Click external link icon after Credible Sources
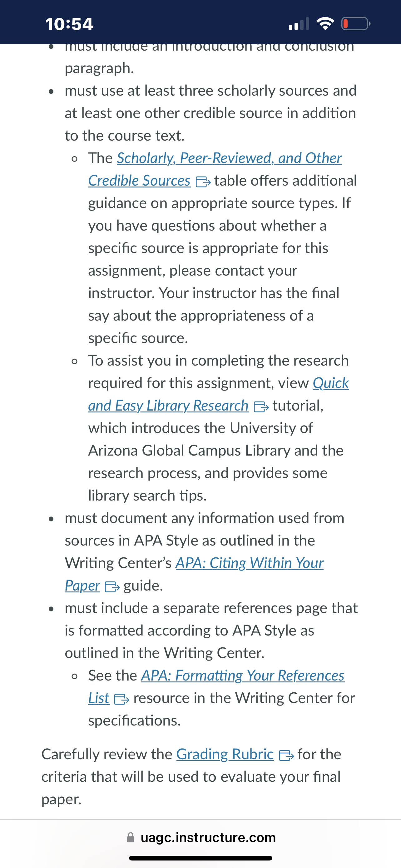This screenshot has width=401, height=868. pos(203,182)
